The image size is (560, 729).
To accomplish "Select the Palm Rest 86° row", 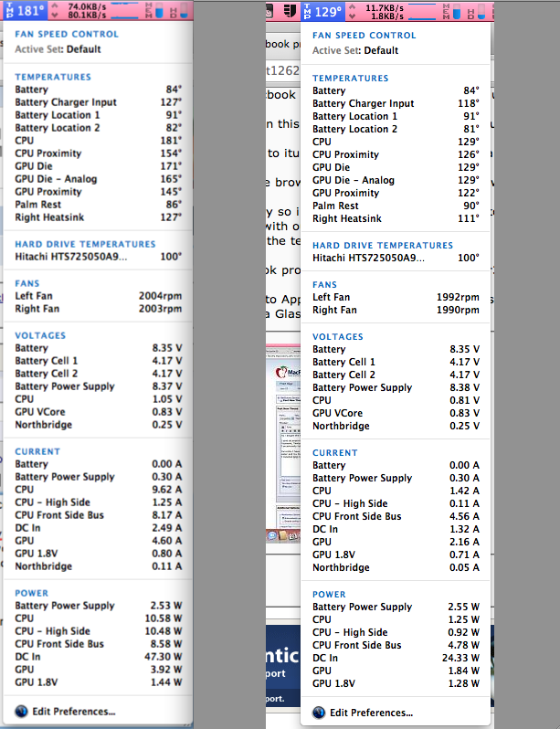I will (x=98, y=205).
